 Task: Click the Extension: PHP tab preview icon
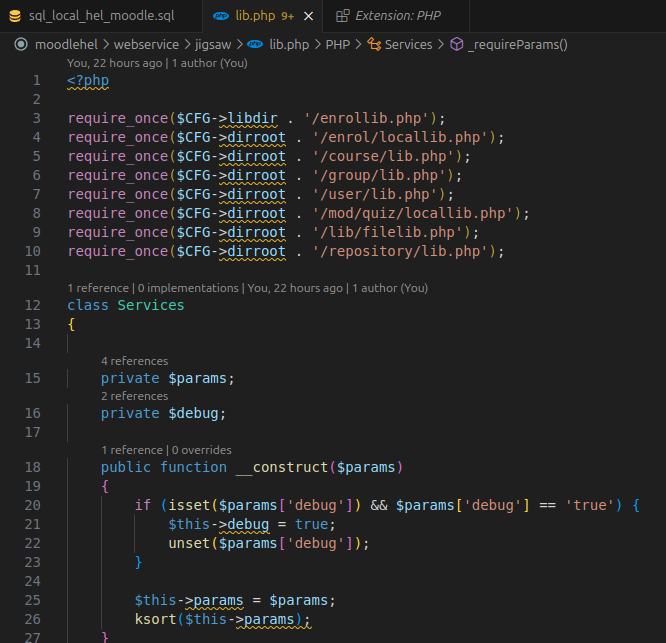[343, 16]
